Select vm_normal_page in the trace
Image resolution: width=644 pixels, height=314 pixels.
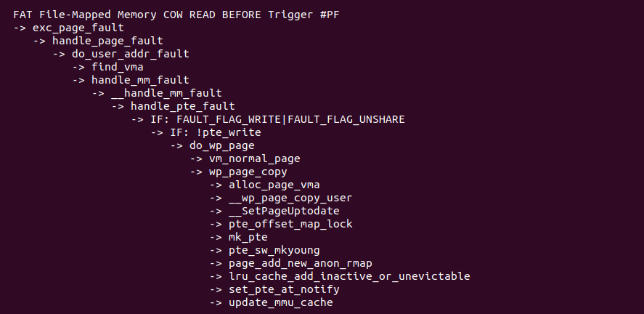point(255,158)
